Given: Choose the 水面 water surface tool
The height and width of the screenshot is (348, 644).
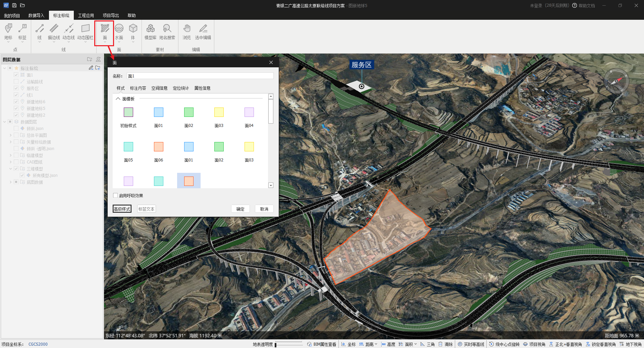Looking at the screenshot, I should tap(119, 32).
